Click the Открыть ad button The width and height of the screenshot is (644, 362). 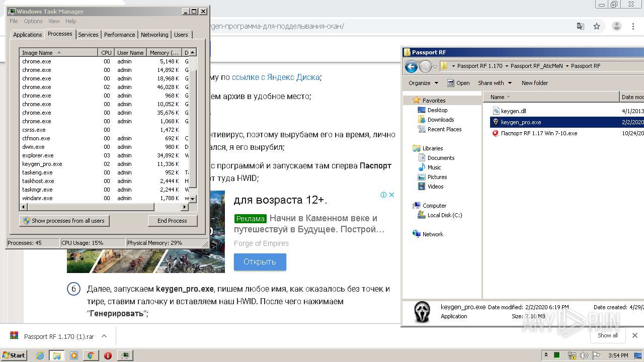tap(260, 262)
